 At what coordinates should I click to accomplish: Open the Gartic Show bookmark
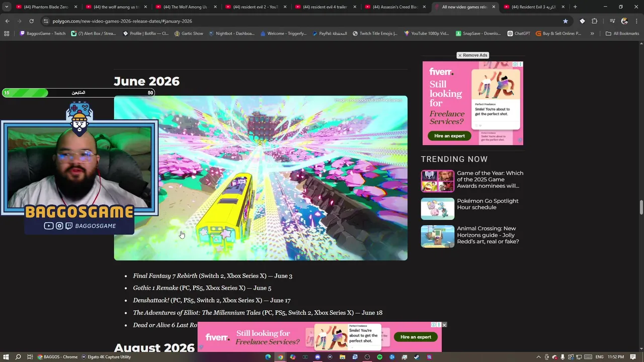point(189,34)
